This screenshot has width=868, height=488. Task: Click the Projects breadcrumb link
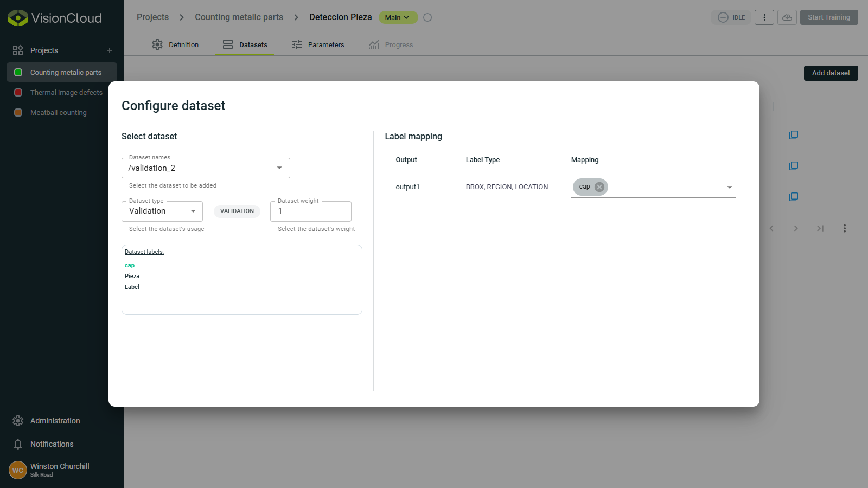(x=152, y=17)
